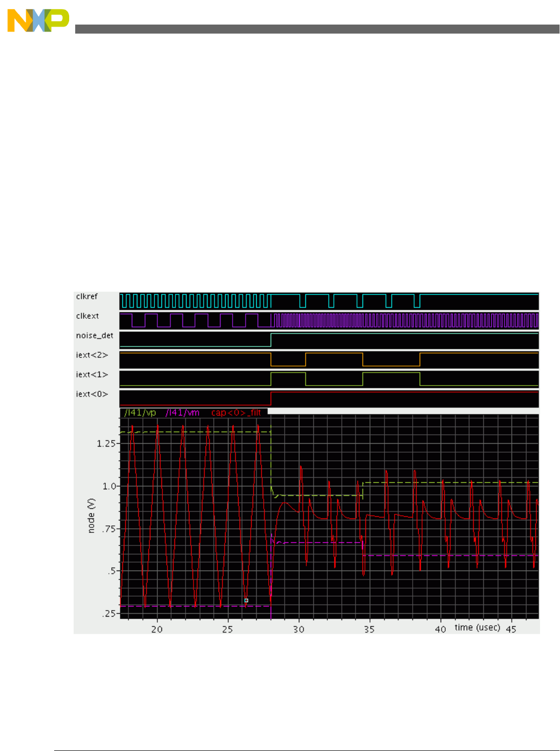Click the NXP logo
The image size is (560, 751).
(x=38, y=21)
